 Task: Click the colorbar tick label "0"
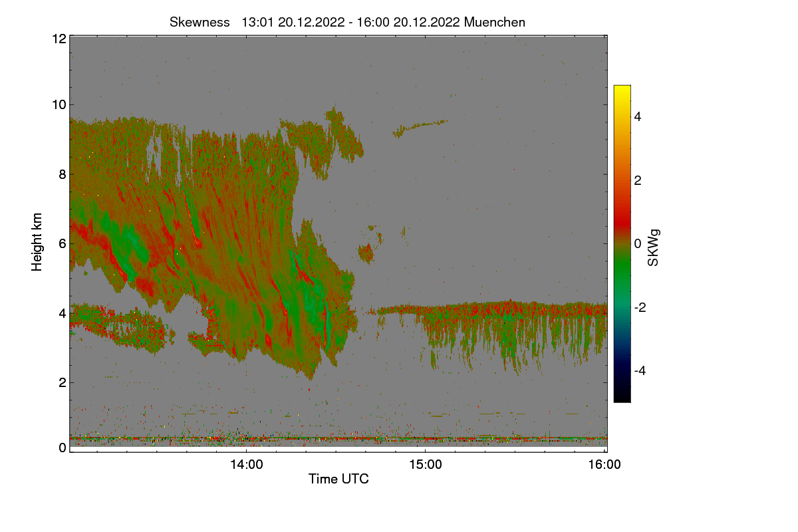[638, 243]
